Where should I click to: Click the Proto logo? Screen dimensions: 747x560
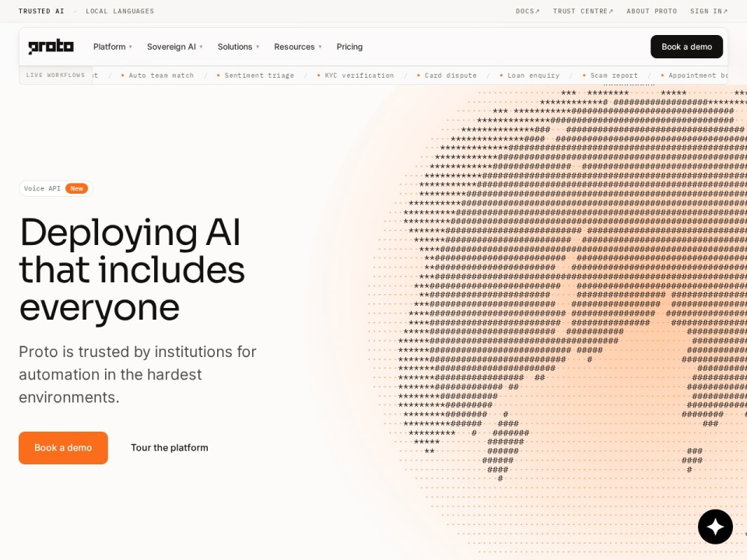[51, 47]
